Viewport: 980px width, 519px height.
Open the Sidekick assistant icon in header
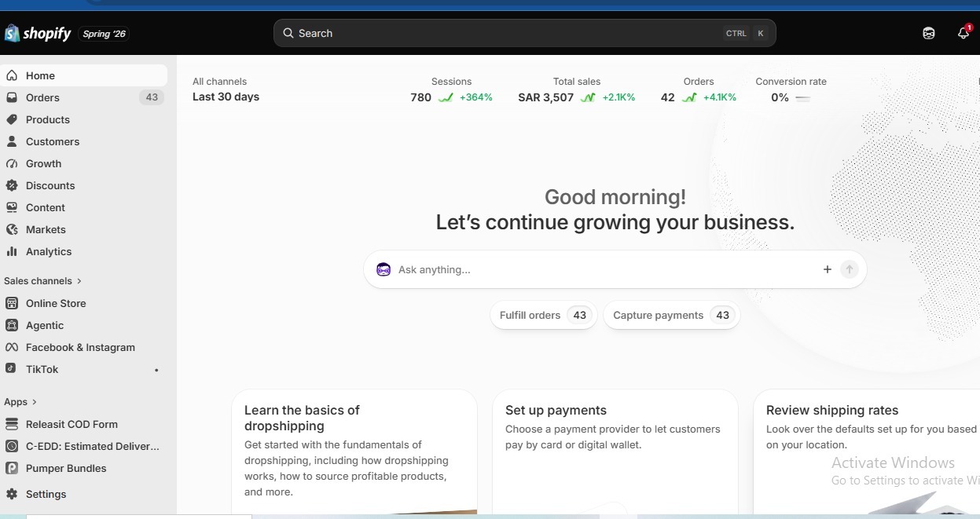(x=929, y=33)
